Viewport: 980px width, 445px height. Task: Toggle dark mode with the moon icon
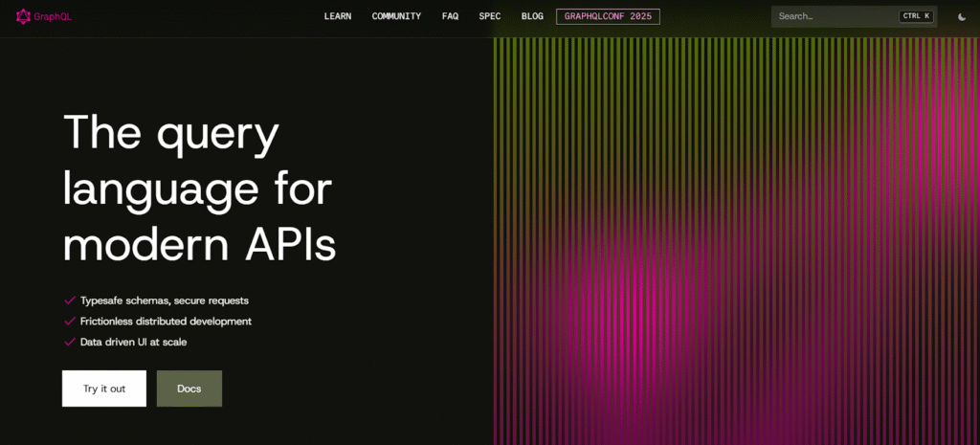[x=961, y=16]
